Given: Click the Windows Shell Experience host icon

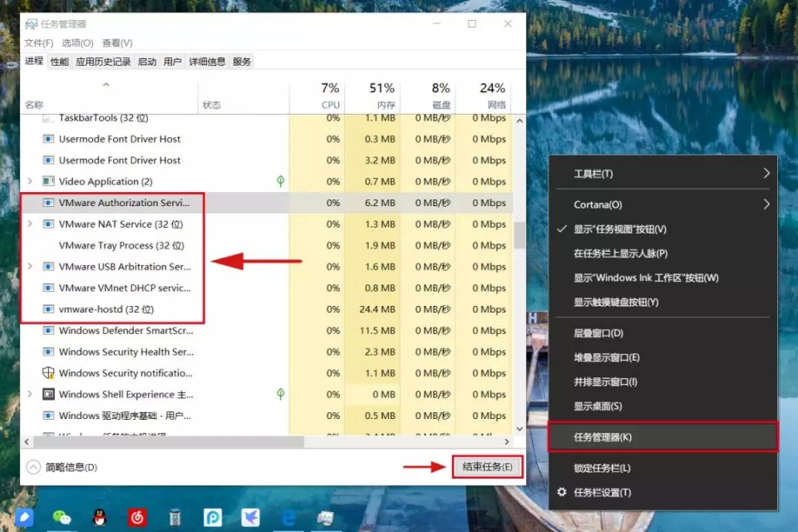Looking at the screenshot, I should 48,394.
